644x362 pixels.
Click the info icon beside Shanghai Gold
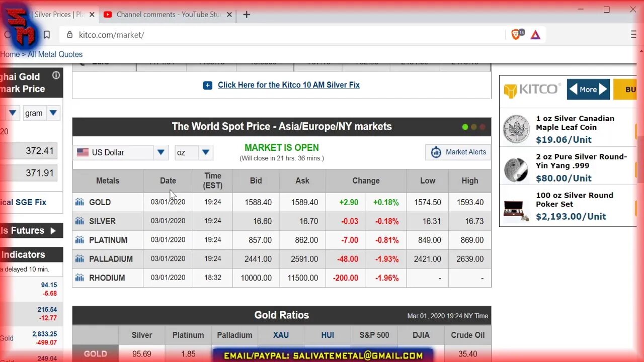(56, 75)
